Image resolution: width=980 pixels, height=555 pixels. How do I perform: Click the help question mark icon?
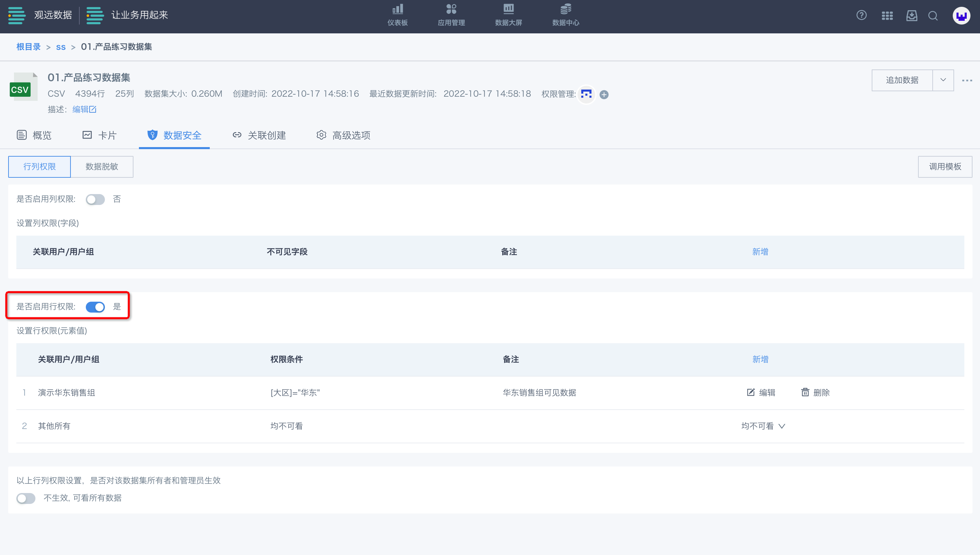pos(861,15)
